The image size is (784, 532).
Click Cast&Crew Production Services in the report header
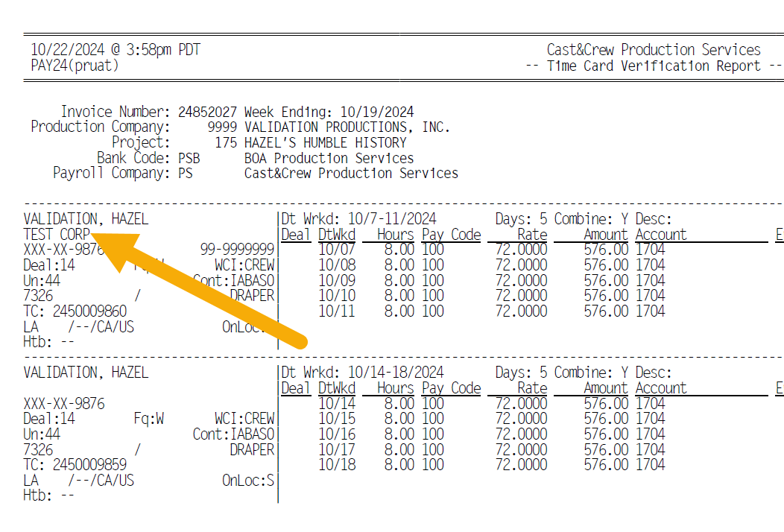pyautogui.click(x=654, y=49)
